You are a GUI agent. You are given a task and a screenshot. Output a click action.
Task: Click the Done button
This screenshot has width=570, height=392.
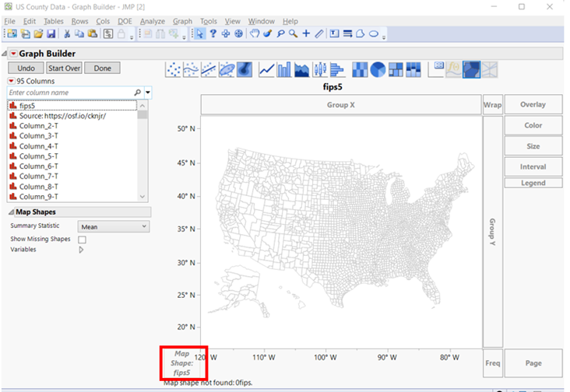pyautogui.click(x=103, y=68)
